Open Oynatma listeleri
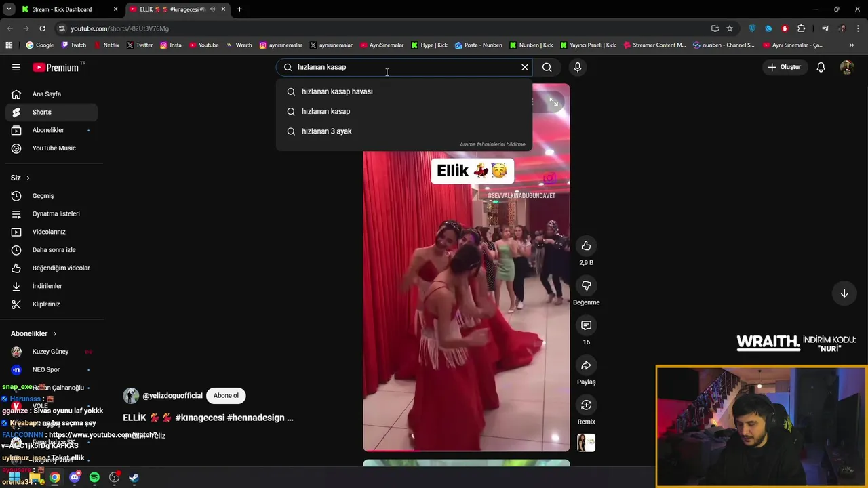The width and height of the screenshot is (868, 488). (x=52, y=213)
